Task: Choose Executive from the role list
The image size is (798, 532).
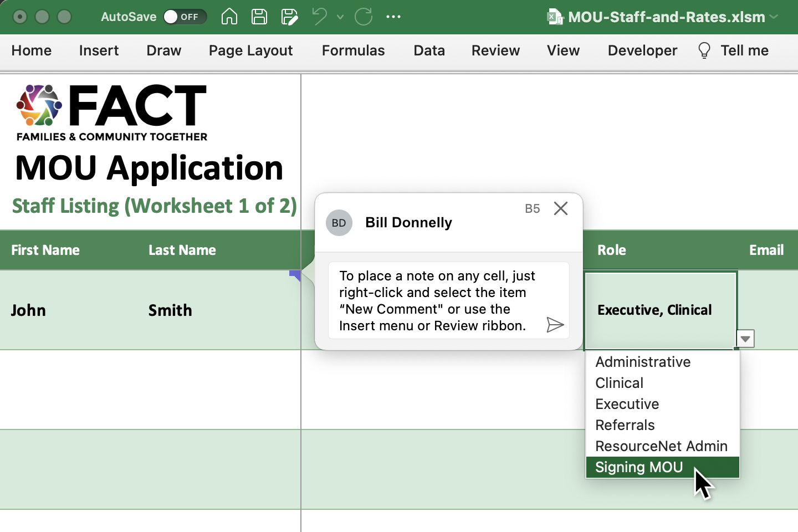Action: click(663, 404)
